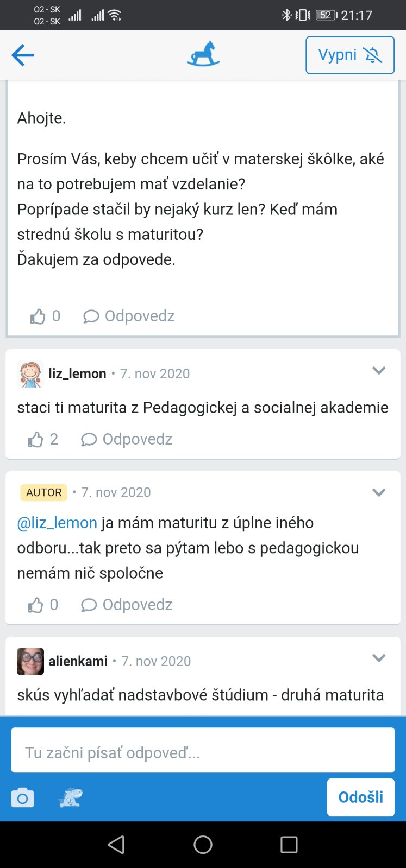Screen dimensions: 406x868
Task: Like liz_lemon's comment with thumbs-up
Action: pos(36,439)
